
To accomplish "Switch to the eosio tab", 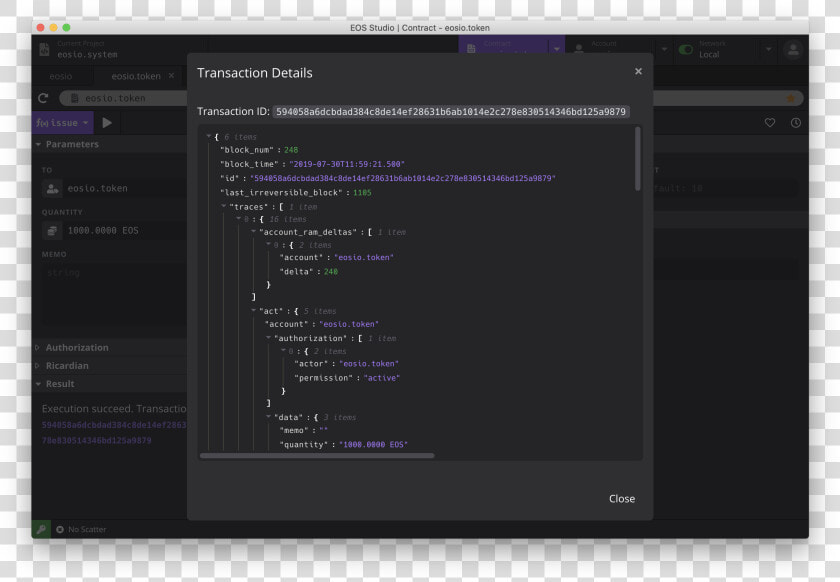I will pos(61,76).
